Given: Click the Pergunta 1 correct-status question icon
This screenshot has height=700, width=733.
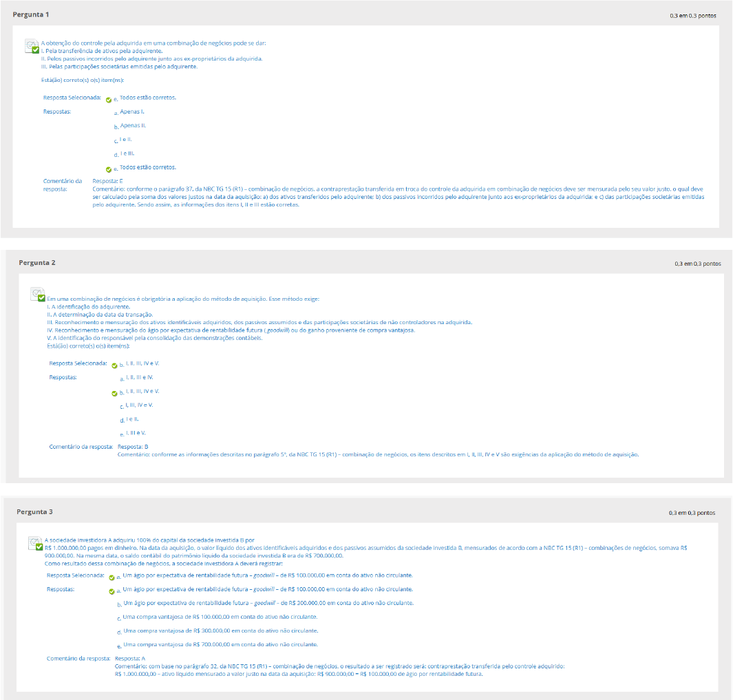Looking at the screenshot, I should [32, 47].
